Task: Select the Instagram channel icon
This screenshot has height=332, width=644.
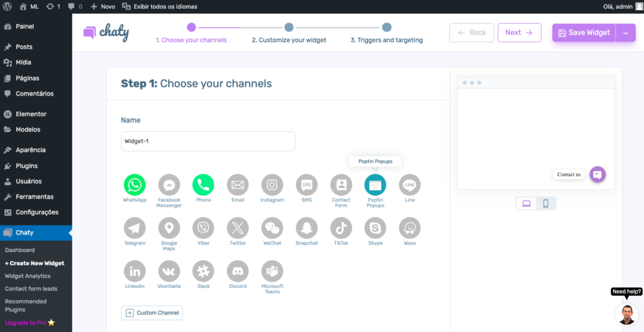Action: 272,185
